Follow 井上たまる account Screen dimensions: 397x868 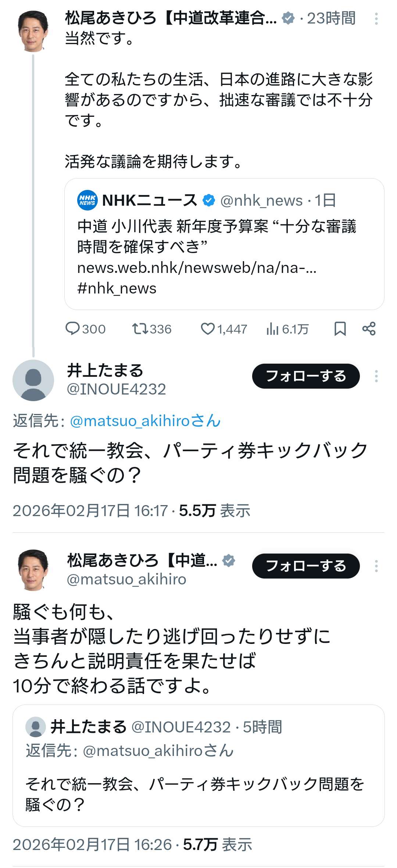pyautogui.click(x=305, y=376)
